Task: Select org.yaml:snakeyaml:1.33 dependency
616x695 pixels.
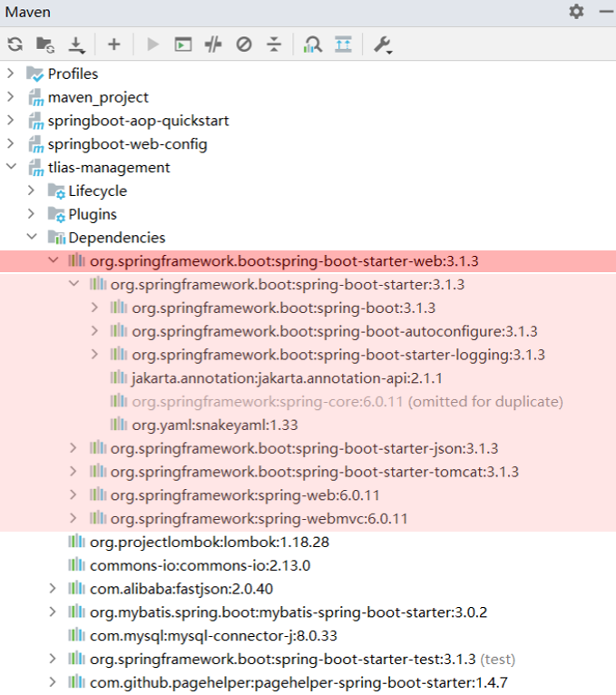Action: pos(215,425)
